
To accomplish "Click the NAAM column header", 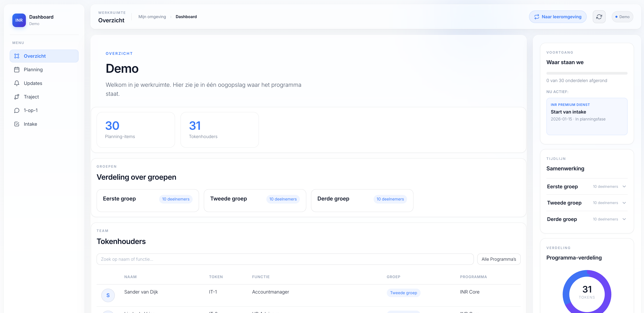I will tap(131, 277).
